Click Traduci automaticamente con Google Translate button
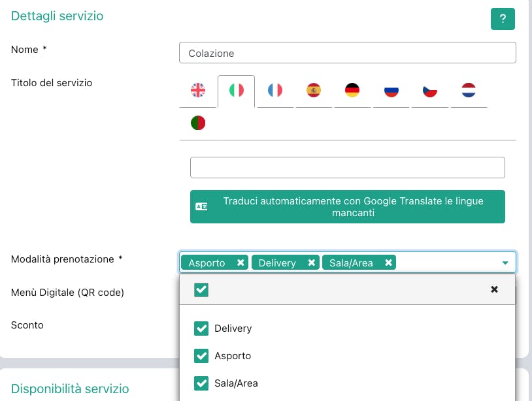This screenshot has height=401, width=532. click(x=348, y=207)
